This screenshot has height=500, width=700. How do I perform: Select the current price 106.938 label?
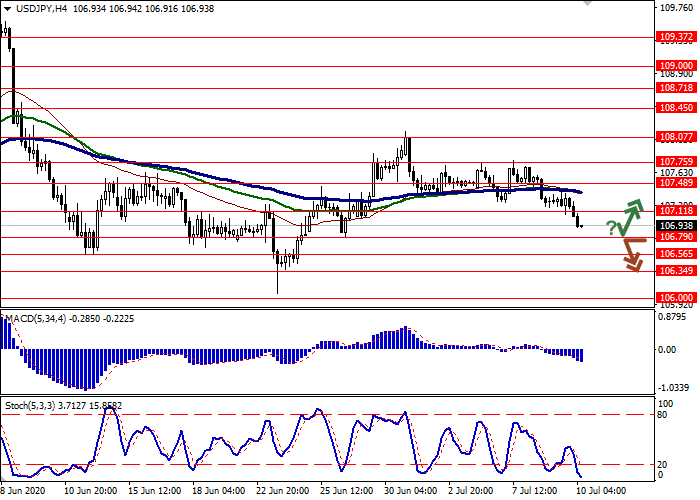(x=676, y=226)
